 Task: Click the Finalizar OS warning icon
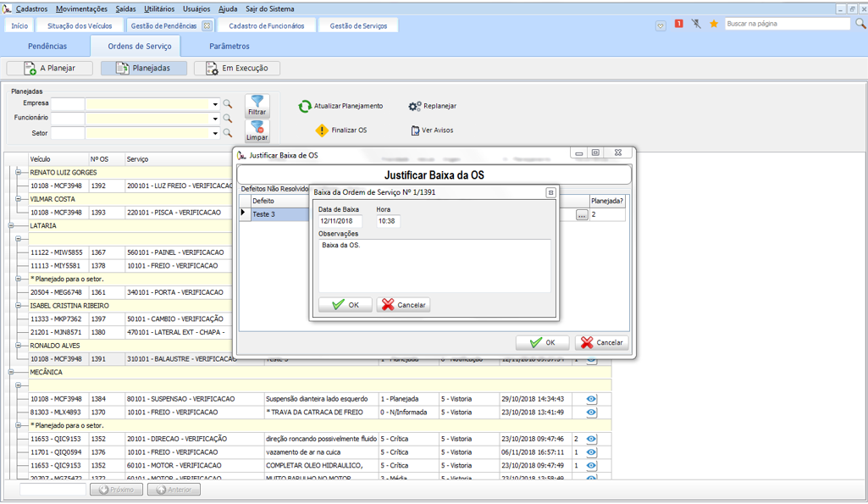(322, 130)
